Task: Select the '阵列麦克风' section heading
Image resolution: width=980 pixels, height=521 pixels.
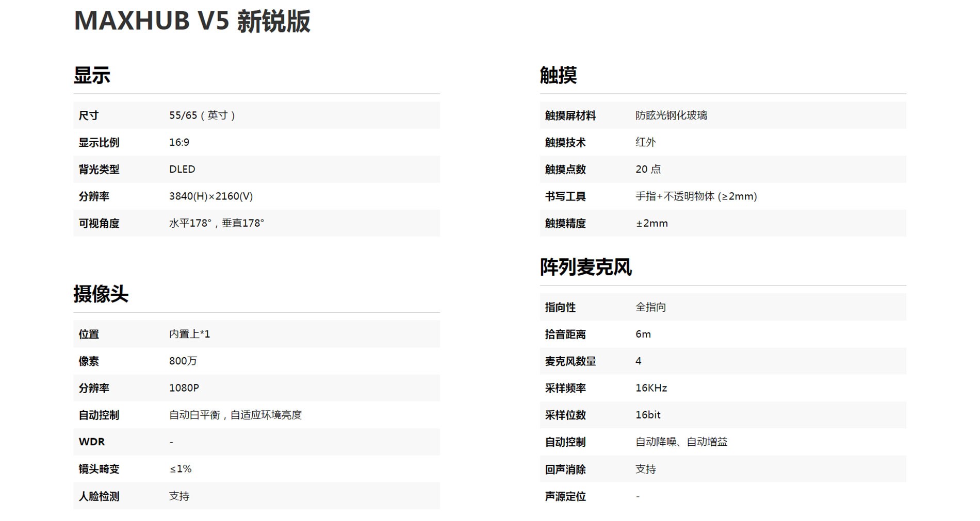Action: coord(585,267)
